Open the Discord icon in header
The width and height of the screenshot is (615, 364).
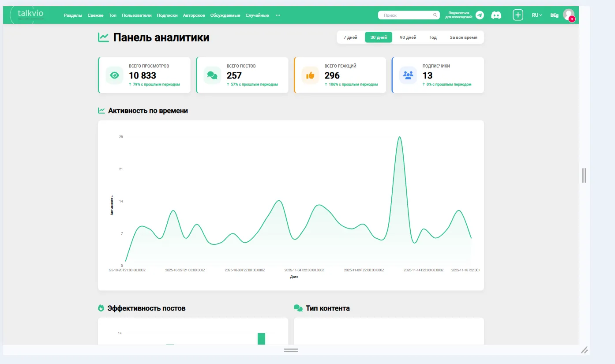[496, 15]
